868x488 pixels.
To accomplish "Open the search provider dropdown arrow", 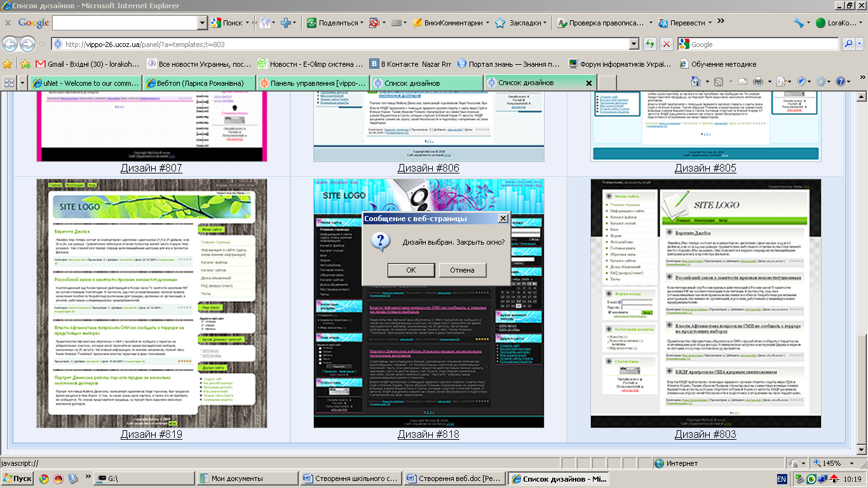I will point(860,44).
